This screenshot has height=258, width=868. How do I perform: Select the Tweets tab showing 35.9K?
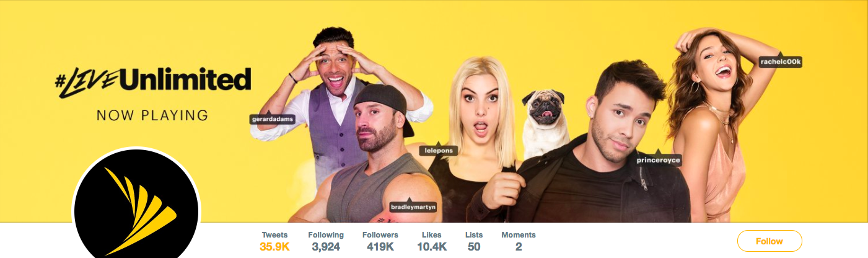(x=274, y=241)
